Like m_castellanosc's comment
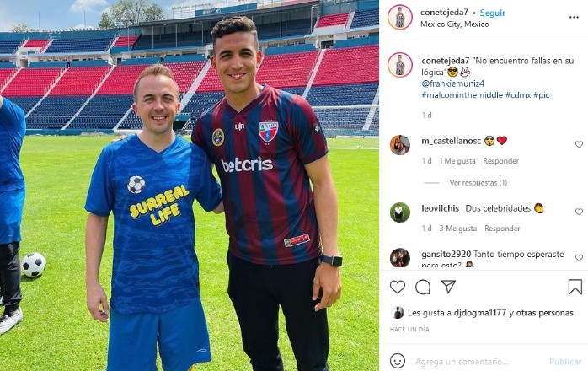 [x=579, y=144]
